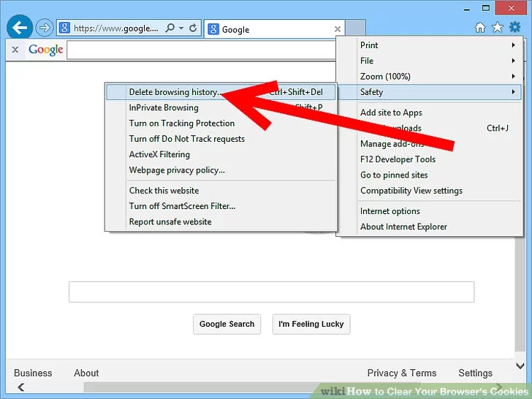Maximize the Internet Explorer window
Viewport: 532px width, 399px height.
point(486,8)
